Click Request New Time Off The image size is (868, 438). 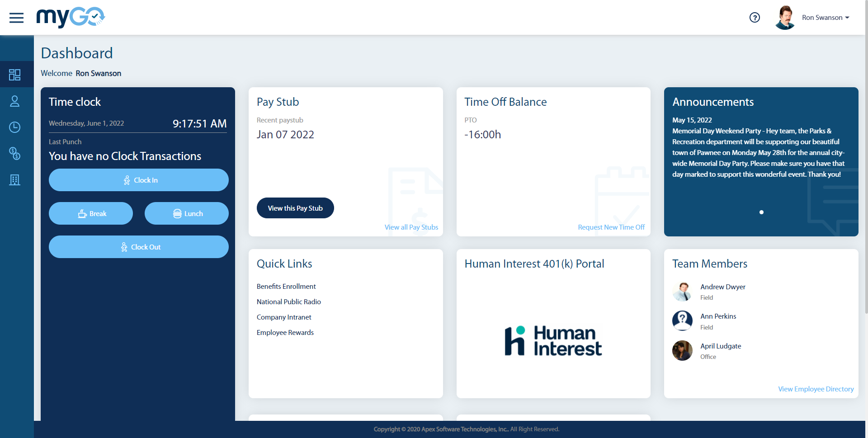click(x=611, y=227)
